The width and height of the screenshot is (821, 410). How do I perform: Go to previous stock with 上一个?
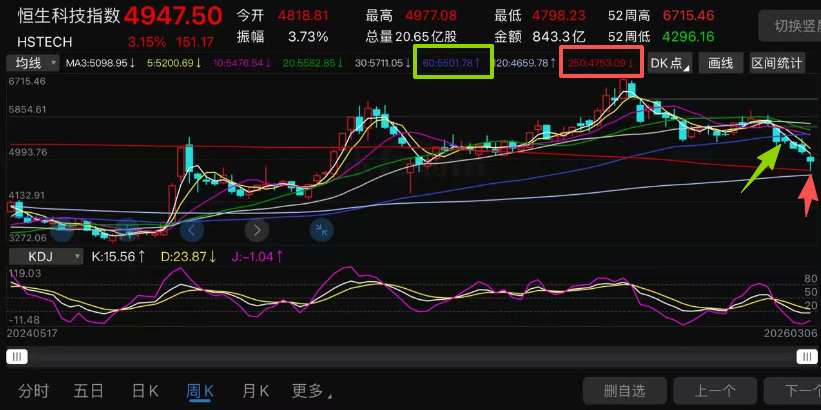pyautogui.click(x=715, y=391)
